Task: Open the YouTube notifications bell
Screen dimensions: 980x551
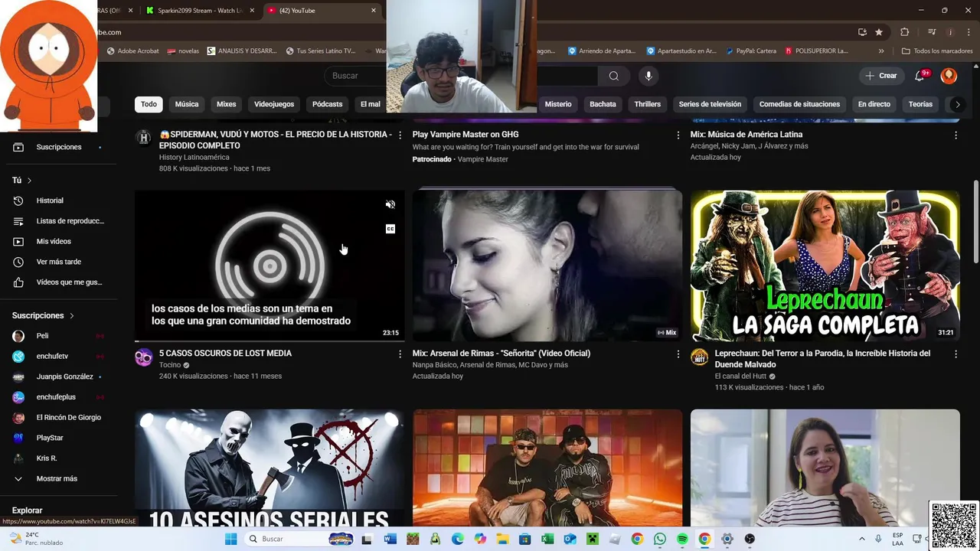Action: pos(921,76)
